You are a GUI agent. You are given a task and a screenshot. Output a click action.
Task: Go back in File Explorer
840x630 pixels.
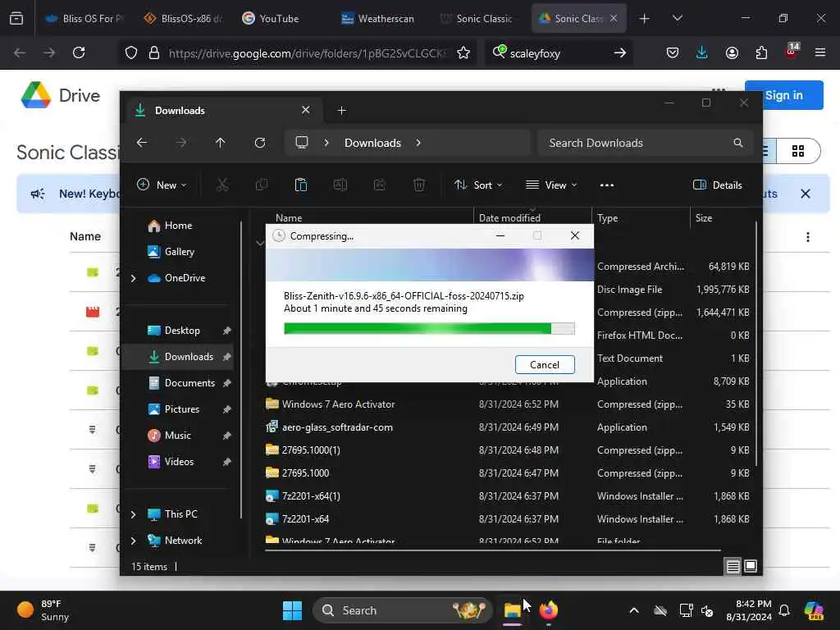(x=142, y=143)
